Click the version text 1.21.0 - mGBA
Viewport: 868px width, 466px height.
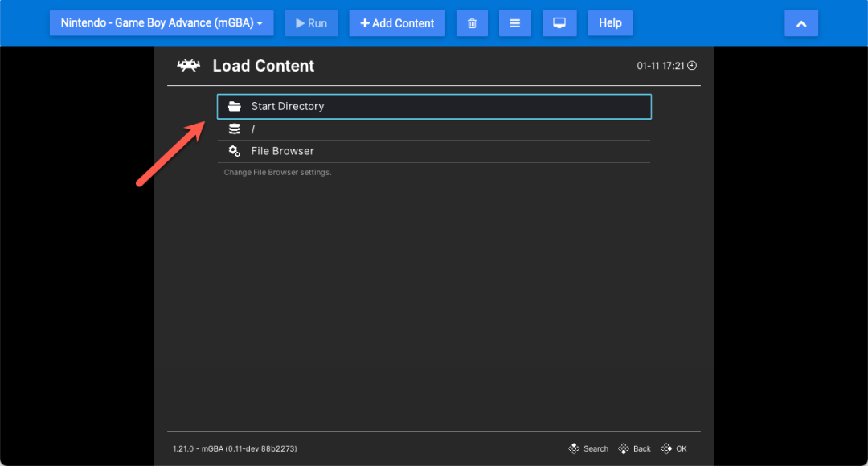[235, 449]
